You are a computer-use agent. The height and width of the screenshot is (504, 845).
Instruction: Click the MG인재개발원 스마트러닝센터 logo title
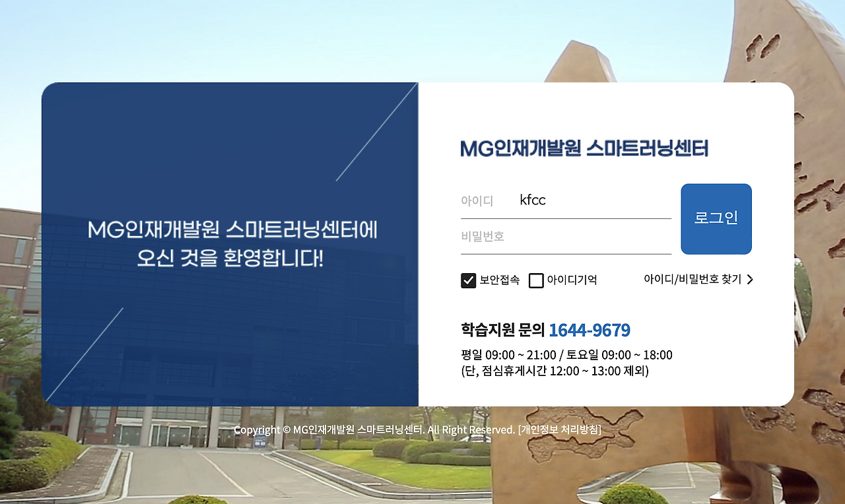coord(584,148)
